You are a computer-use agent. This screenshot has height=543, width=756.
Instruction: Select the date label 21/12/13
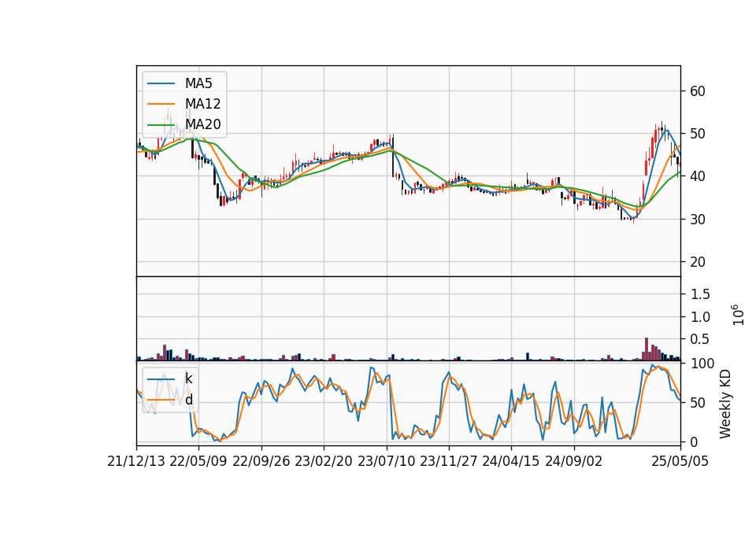pos(136,461)
